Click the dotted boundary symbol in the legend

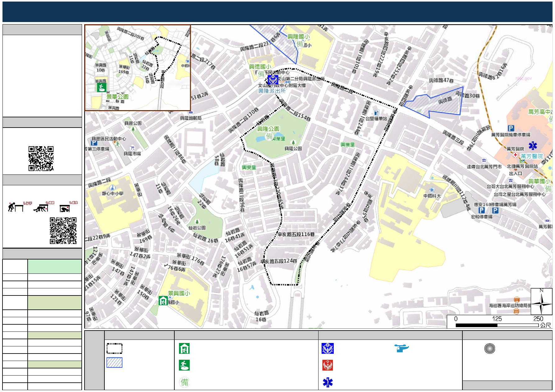click(x=114, y=349)
